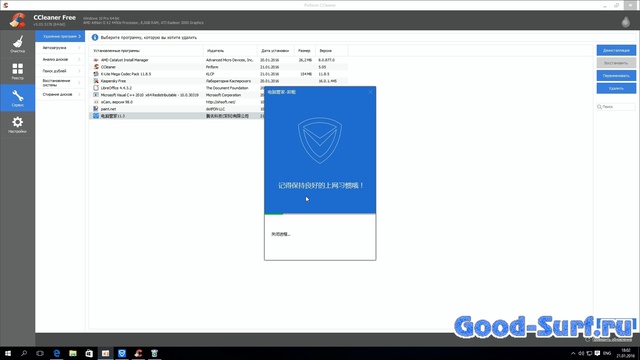This screenshot has height=360, width=640.
Task: Switch to CCleaner taskbar icon
Action: [x=138, y=353]
